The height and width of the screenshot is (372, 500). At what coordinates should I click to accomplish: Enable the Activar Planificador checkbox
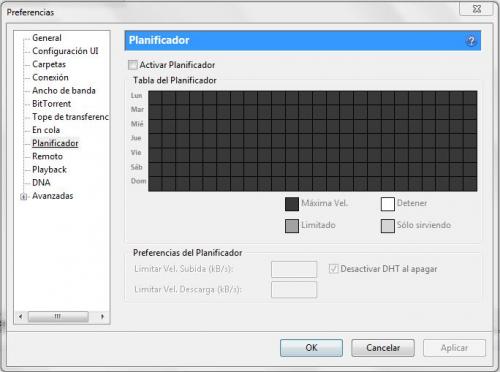[x=133, y=65]
